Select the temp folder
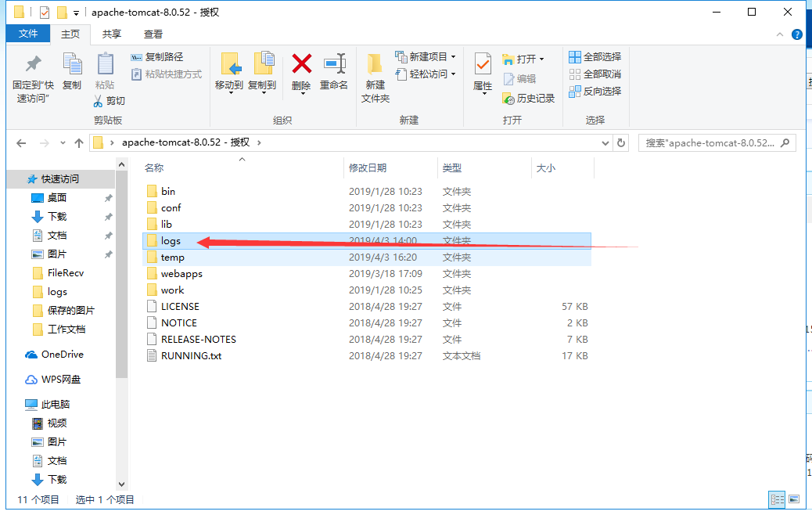The width and height of the screenshot is (812, 515). tap(367, 257)
